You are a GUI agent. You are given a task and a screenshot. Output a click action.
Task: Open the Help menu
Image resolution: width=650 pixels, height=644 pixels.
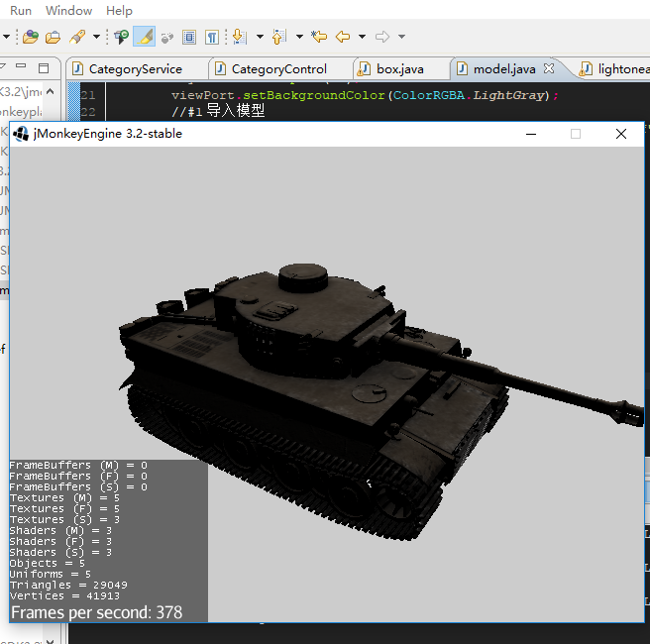point(119,10)
